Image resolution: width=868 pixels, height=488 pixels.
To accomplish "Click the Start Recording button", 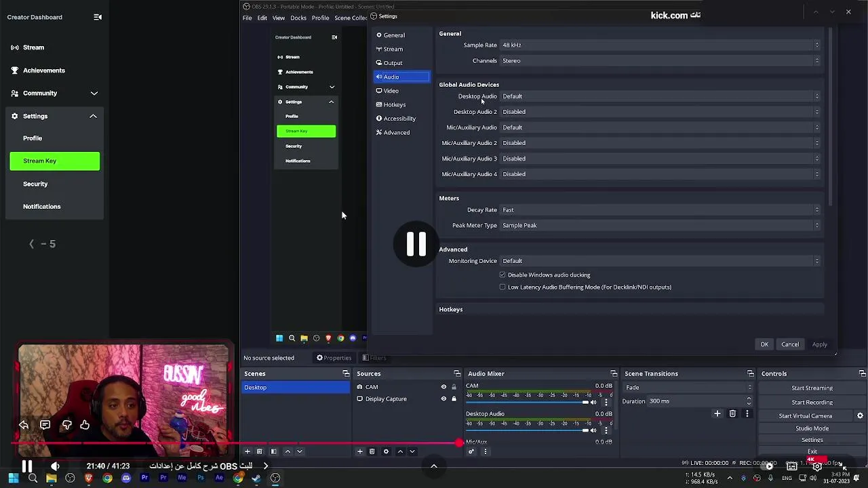I will click(812, 403).
